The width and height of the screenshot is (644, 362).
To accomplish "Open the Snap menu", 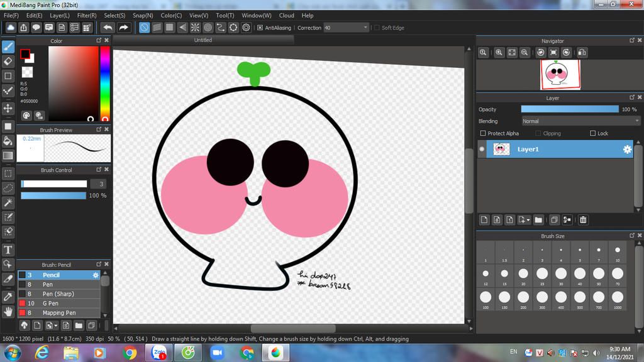I will tap(143, 15).
